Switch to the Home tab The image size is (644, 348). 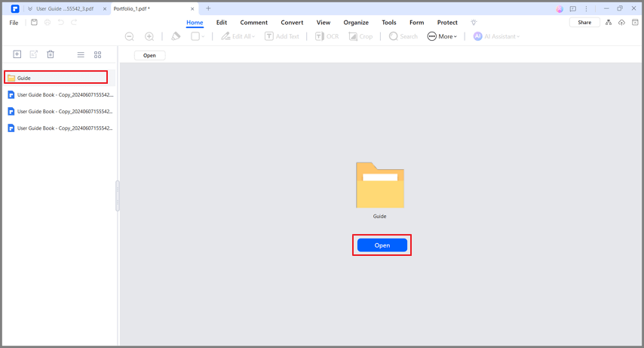click(x=195, y=23)
